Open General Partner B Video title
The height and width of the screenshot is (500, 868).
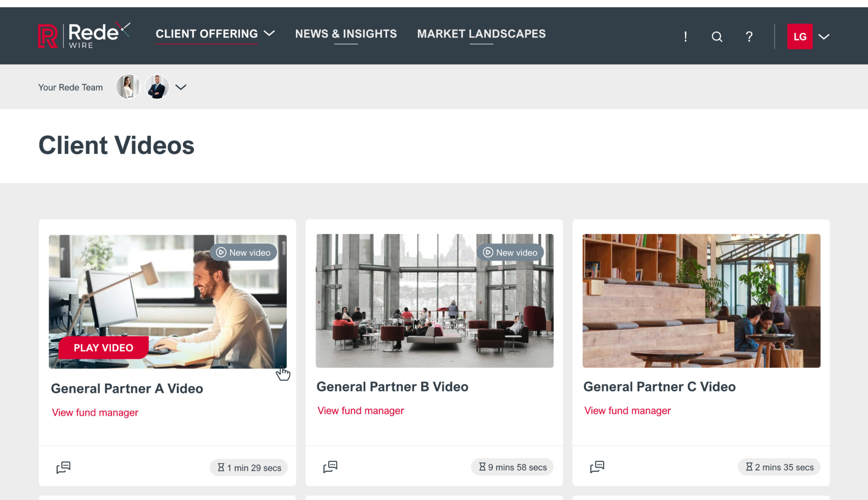tap(392, 387)
